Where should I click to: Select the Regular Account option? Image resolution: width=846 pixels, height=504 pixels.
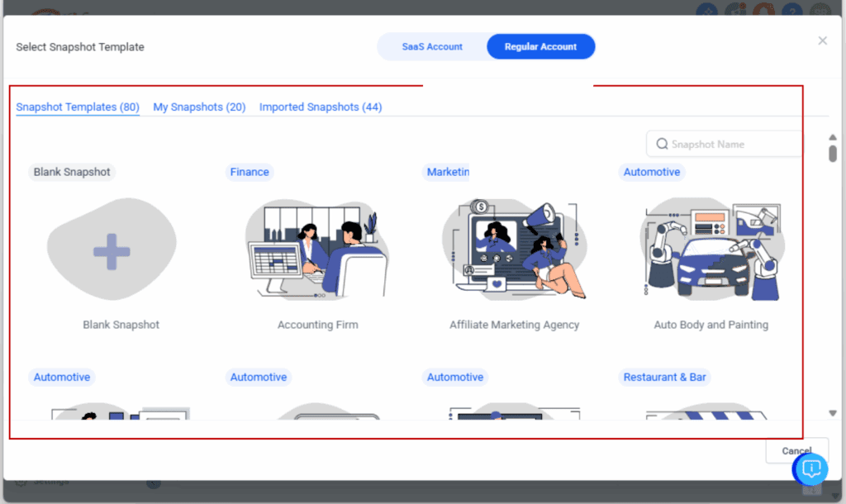click(540, 47)
